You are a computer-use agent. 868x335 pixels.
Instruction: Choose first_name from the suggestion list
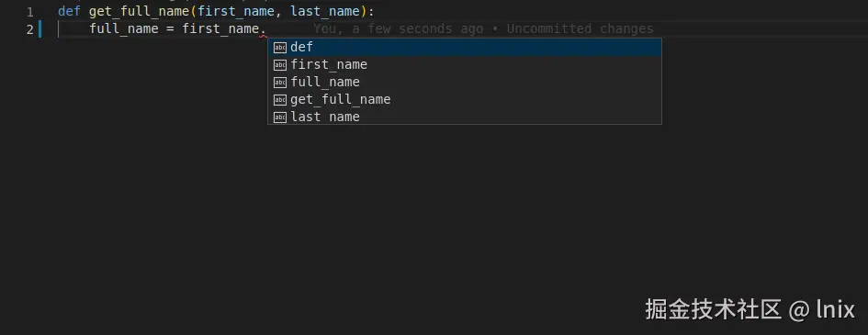coord(465,64)
